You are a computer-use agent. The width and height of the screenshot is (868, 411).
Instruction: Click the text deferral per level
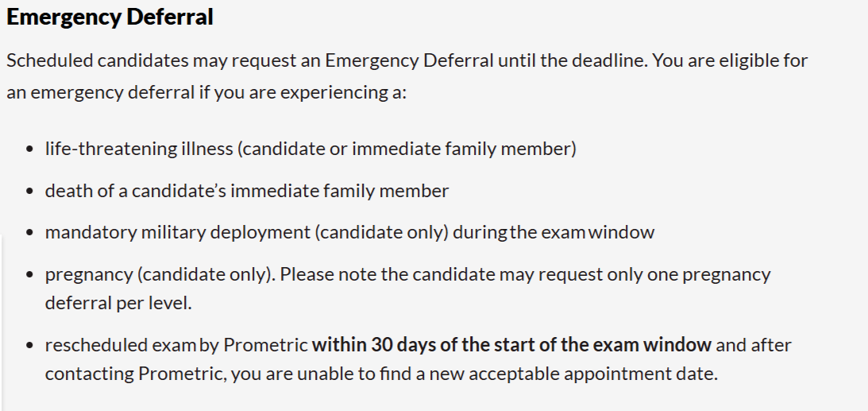[118, 304]
